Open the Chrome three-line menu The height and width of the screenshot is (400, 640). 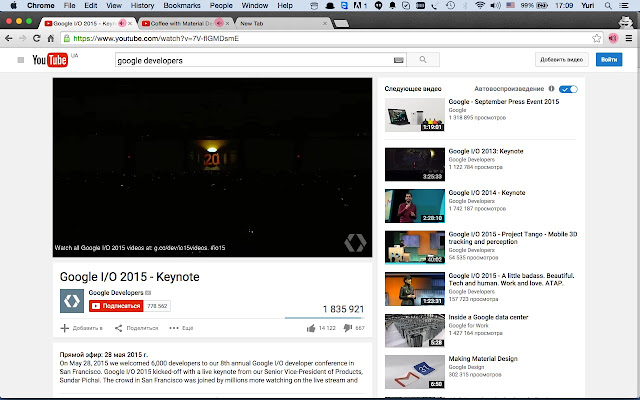coord(629,38)
